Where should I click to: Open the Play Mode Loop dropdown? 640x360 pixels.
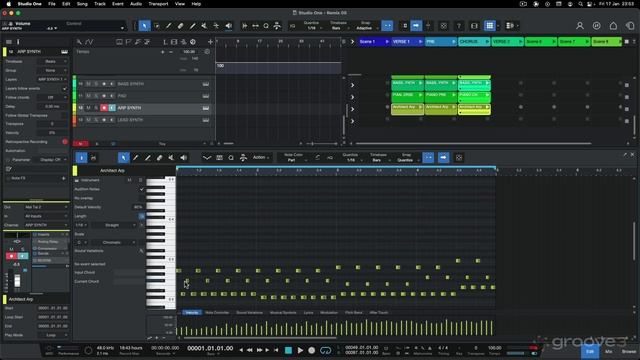tap(52, 335)
